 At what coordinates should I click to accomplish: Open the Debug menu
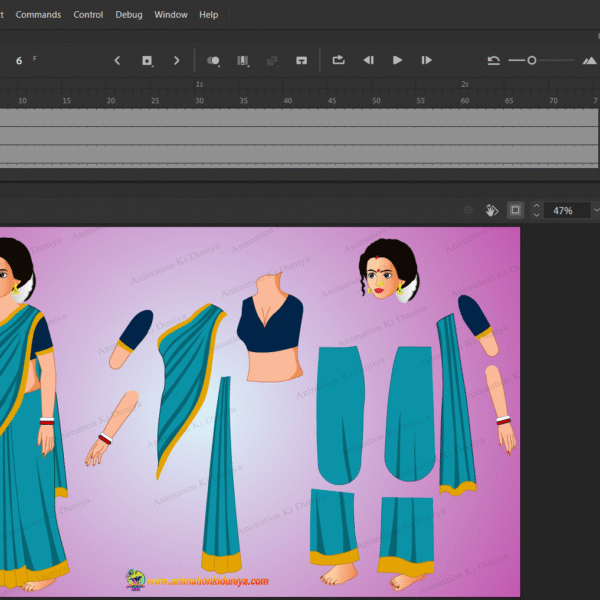(129, 15)
